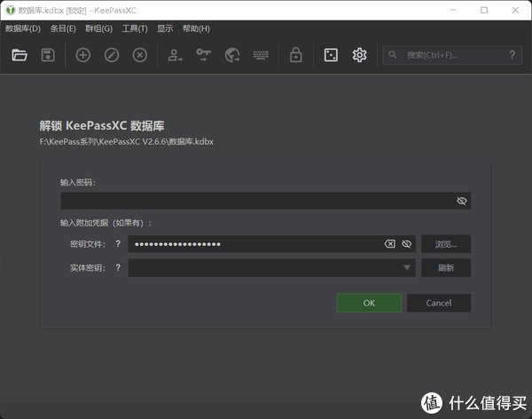Click the 输入密码 password input field
532x419 pixels.
pyautogui.click(x=266, y=201)
